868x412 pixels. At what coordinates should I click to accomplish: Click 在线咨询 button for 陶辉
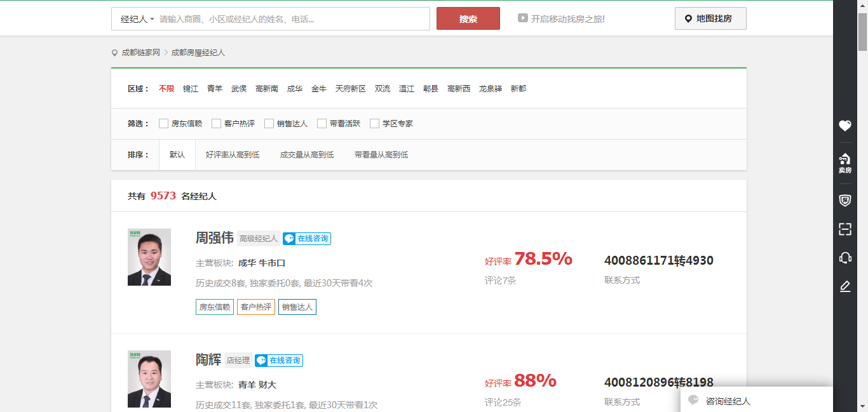[x=279, y=361]
